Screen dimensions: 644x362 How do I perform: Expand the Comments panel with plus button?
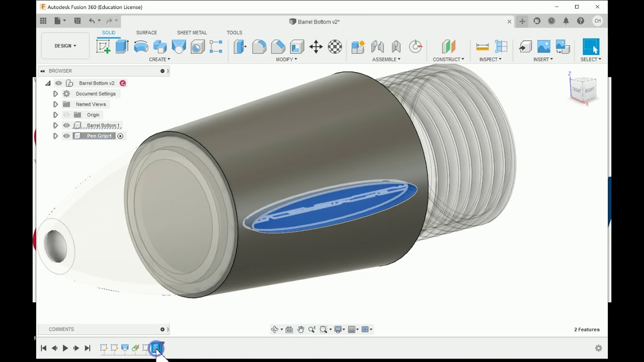pos(163,329)
